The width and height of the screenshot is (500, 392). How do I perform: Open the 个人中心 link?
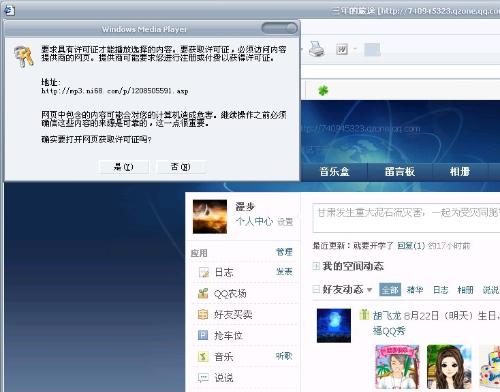pos(254,221)
